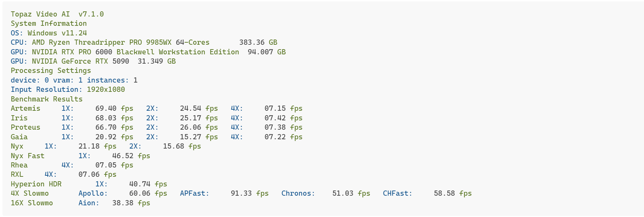644x217 pixels.
Task: Click the Hyperion HDR label
Action: point(36,184)
